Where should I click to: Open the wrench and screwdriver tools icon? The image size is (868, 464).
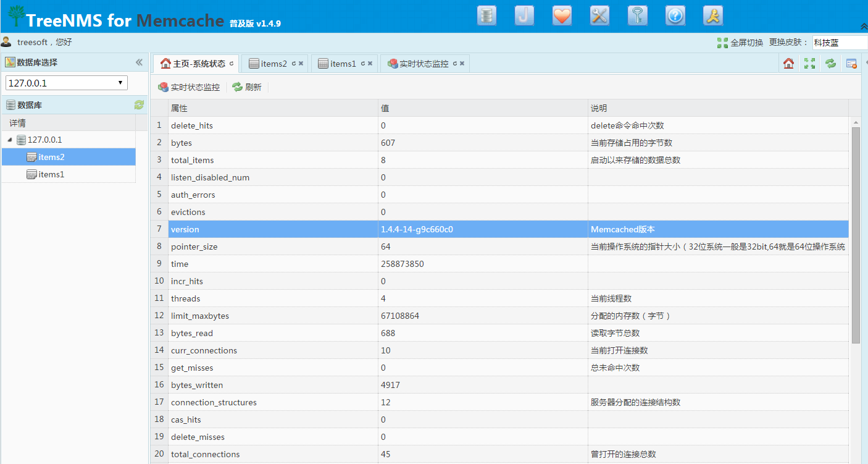600,15
